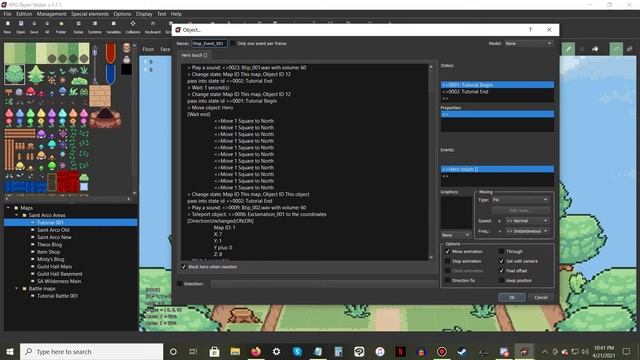Collapse the Maps tree node
The height and width of the screenshot is (360, 640).
(8, 208)
